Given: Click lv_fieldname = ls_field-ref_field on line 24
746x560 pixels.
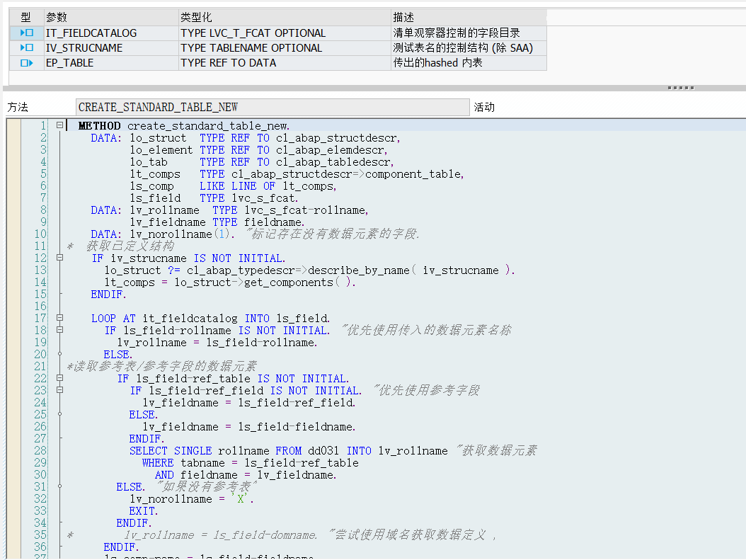Looking at the screenshot, I should tap(249, 403).
